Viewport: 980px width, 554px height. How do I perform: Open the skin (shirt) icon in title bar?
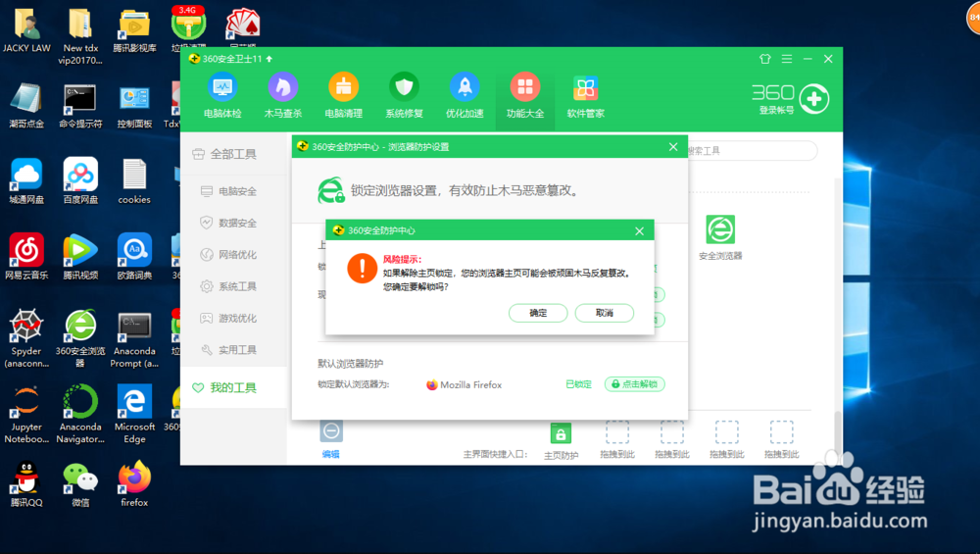click(765, 59)
